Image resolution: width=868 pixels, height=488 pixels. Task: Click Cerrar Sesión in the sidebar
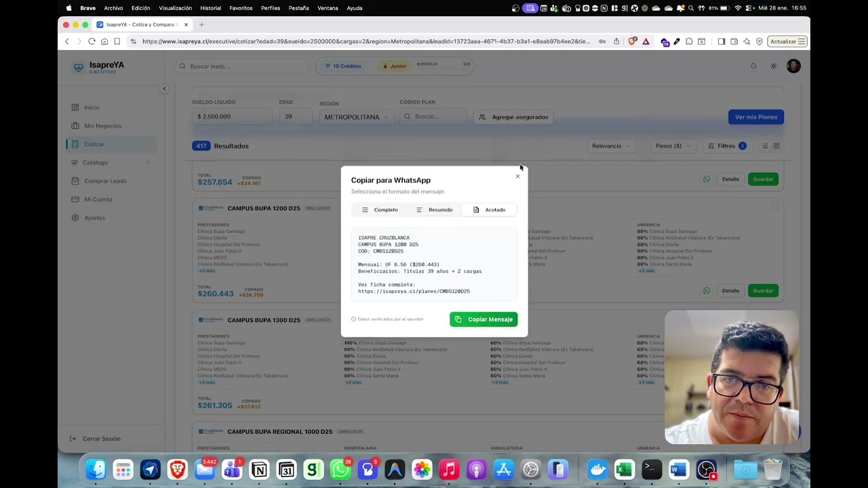(x=95, y=439)
